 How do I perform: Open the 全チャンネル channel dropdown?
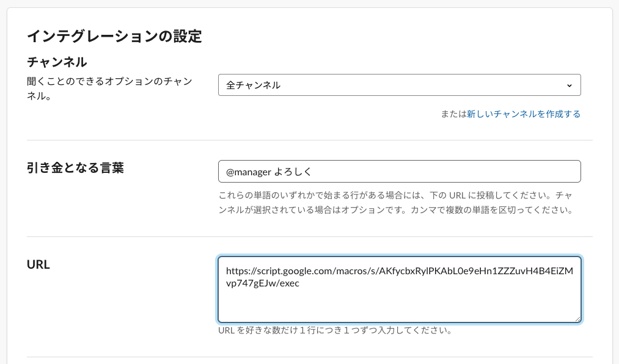tap(399, 85)
